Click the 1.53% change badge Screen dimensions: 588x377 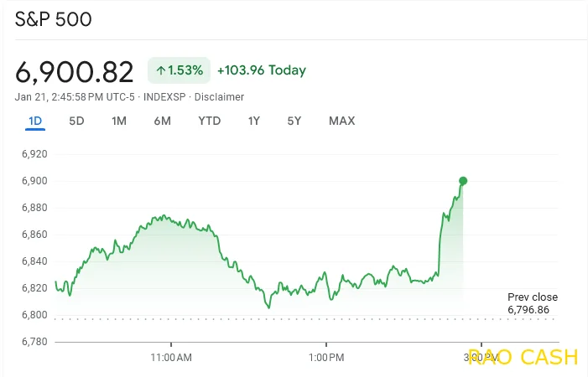pos(179,71)
